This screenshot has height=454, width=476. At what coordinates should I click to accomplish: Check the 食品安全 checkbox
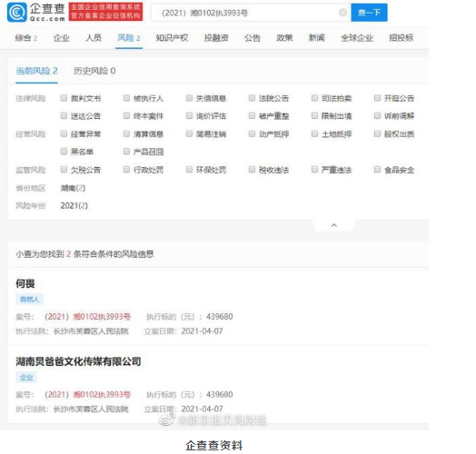point(377,169)
